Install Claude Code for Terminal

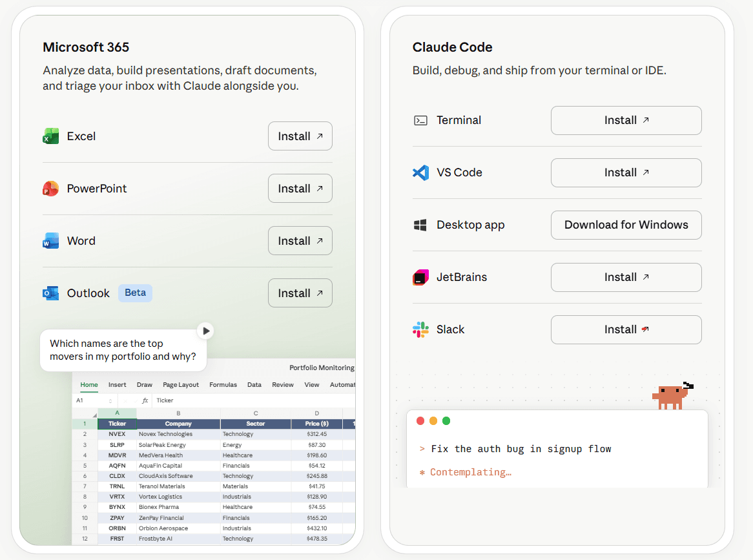click(x=626, y=121)
